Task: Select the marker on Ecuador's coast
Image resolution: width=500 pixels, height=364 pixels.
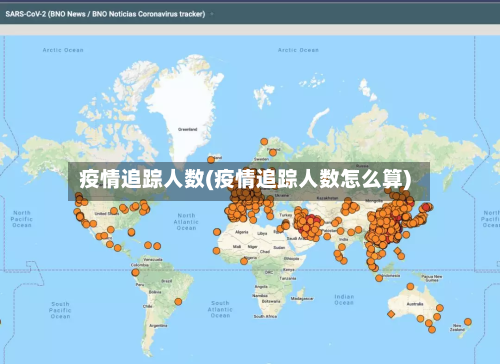Action: 135,272
